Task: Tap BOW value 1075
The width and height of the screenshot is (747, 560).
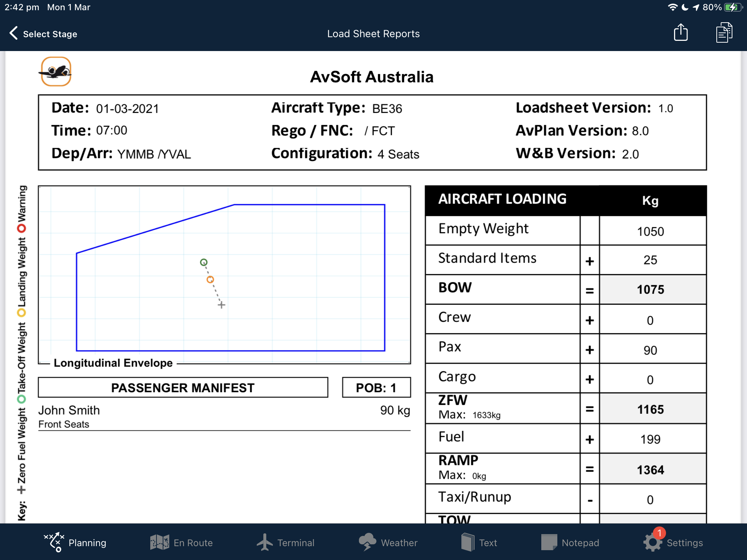Action: coord(650,290)
